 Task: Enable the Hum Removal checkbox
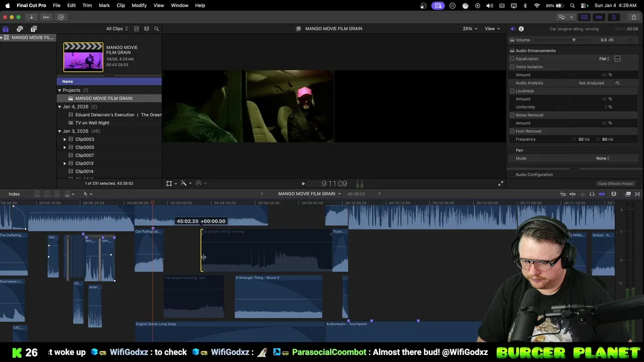[x=512, y=131]
